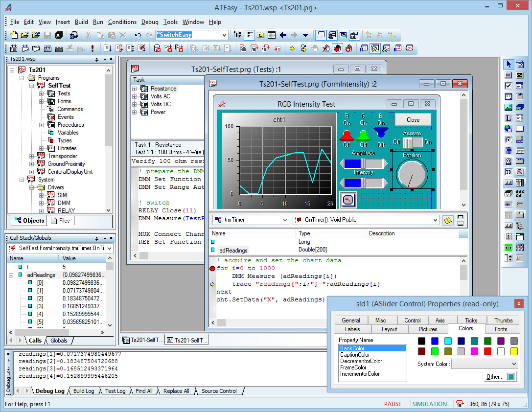Pick the yellow color swatch
532x412 pixels.
tap(514, 351)
